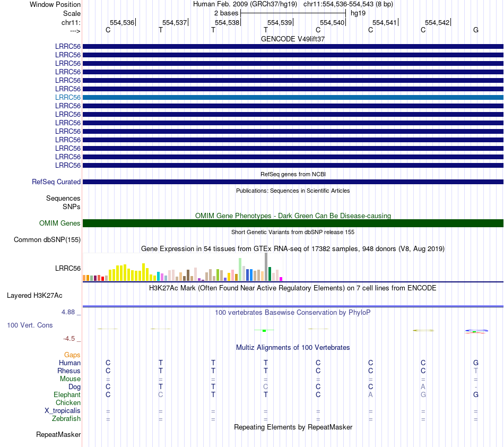Click the orange Gaps label
This screenshot has width=504, height=447.
[x=72, y=355]
